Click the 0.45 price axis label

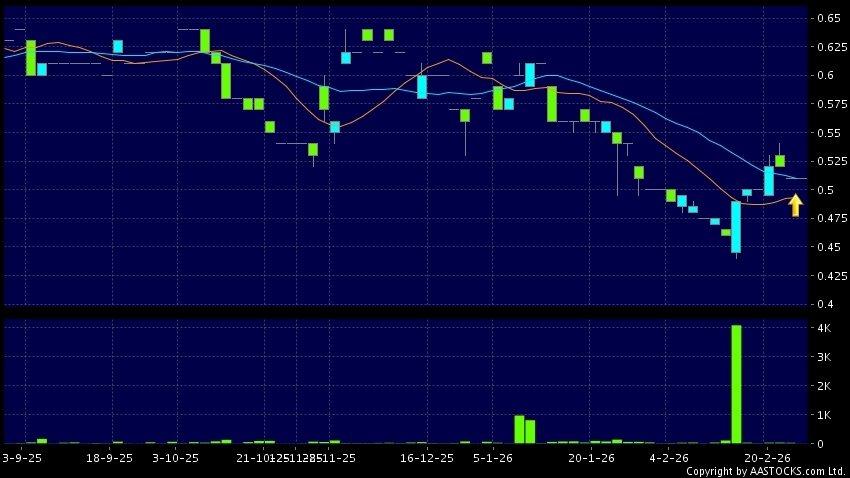(x=827, y=247)
